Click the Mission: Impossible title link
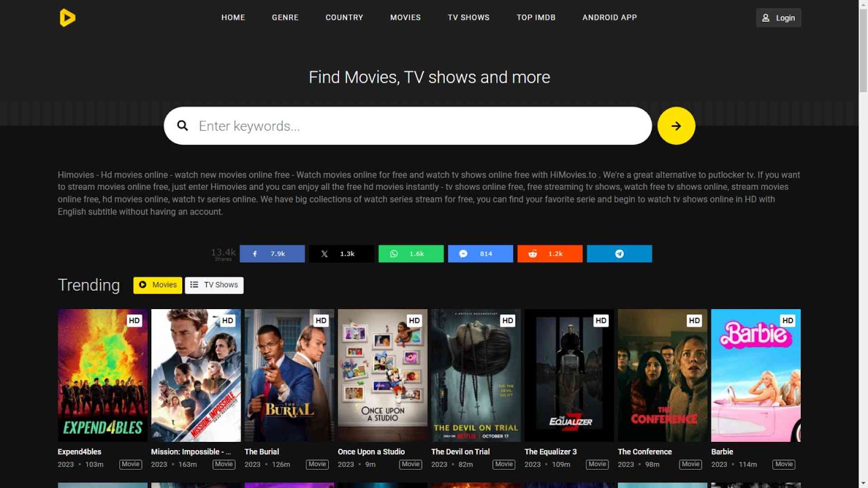This screenshot has height=488, width=868. pos(191,452)
